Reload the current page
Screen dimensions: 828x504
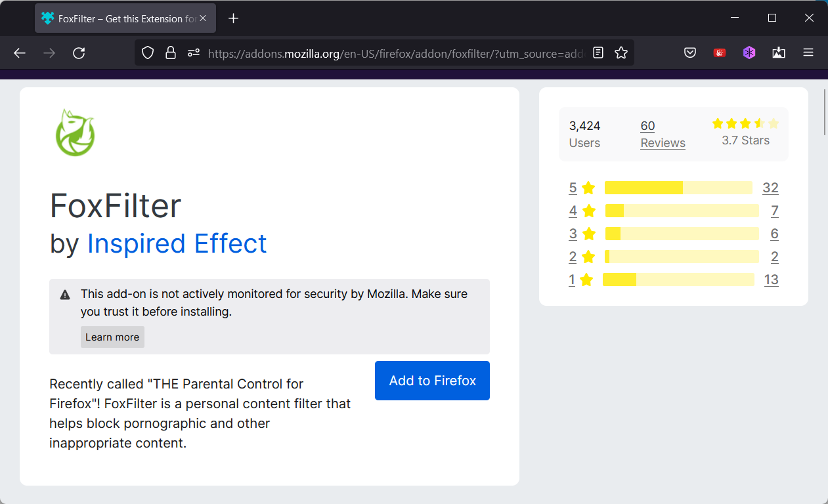click(x=79, y=53)
